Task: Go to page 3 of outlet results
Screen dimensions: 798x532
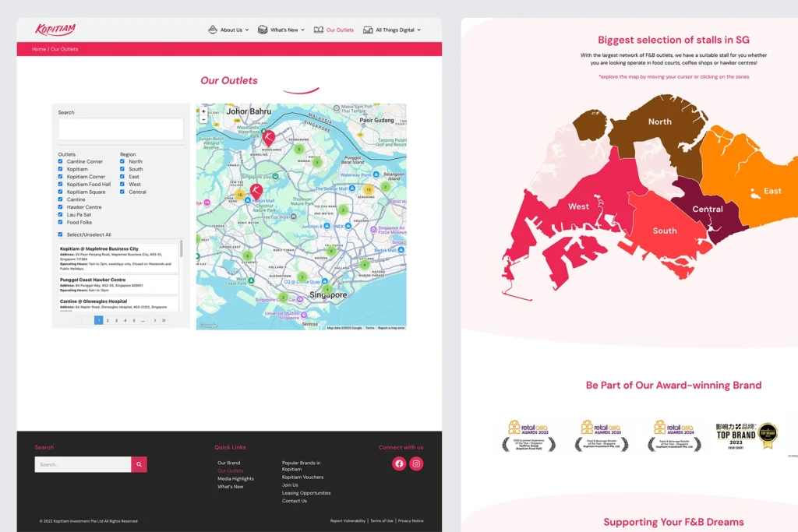Action: pos(116,320)
